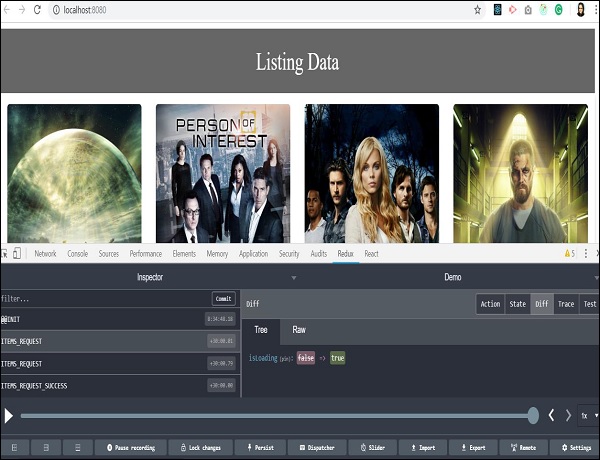This screenshot has height=460, width=600.
Task: Reload the page with the browser refresh icon
Action: pyautogui.click(x=37, y=9)
